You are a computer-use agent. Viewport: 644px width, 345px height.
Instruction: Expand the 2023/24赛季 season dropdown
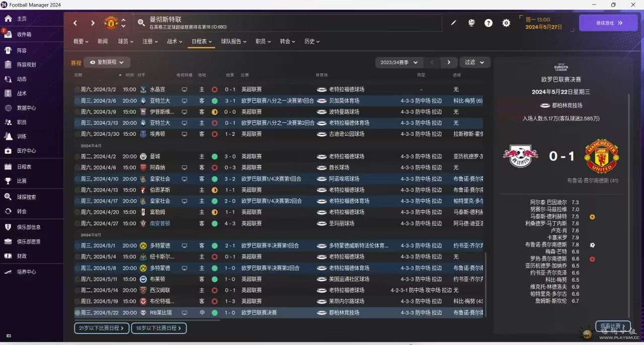(x=399, y=62)
